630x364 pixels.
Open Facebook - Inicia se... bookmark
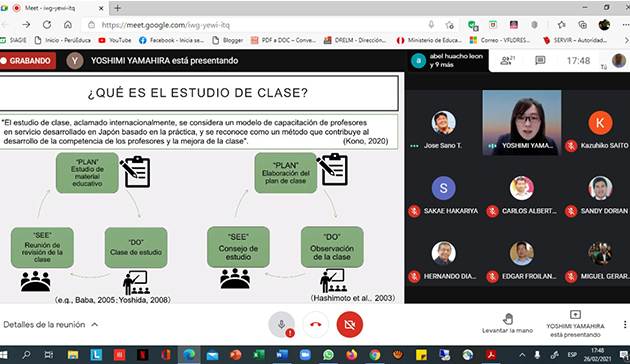coord(172,40)
